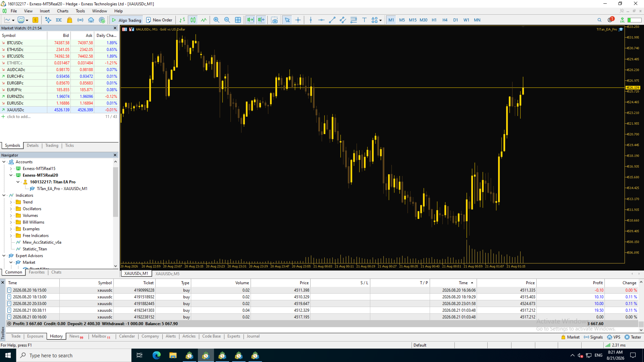Open the Tools menu
Viewport: 644px width, 362px height.
pyautogui.click(x=80, y=11)
